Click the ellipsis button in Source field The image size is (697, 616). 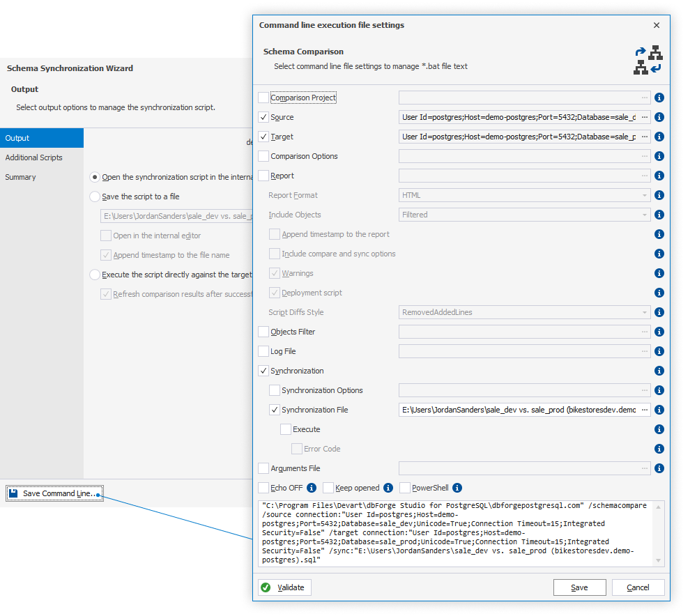click(x=645, y=117)
